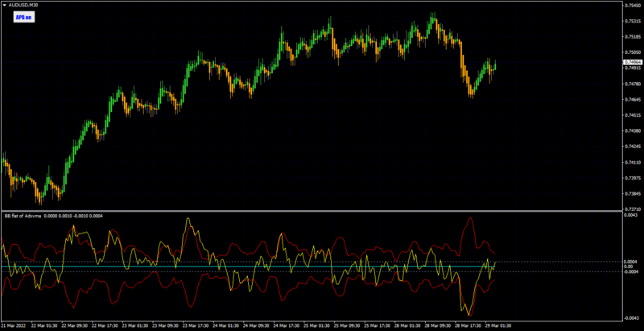The height and width of the screenshot is (331, 644).
Task: Click the indicator scale value -0.0043
Action: point(630,318)
